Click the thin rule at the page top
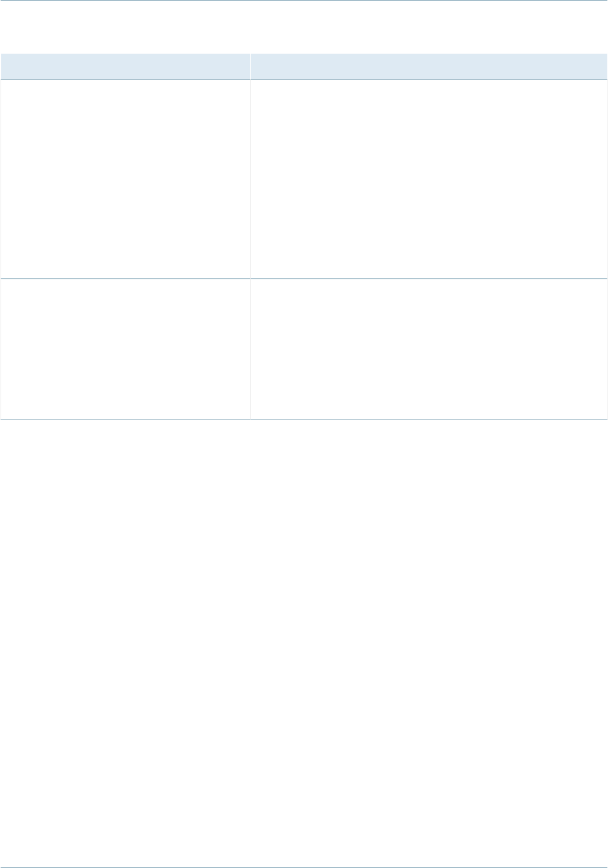 click(x=304, y=1)
